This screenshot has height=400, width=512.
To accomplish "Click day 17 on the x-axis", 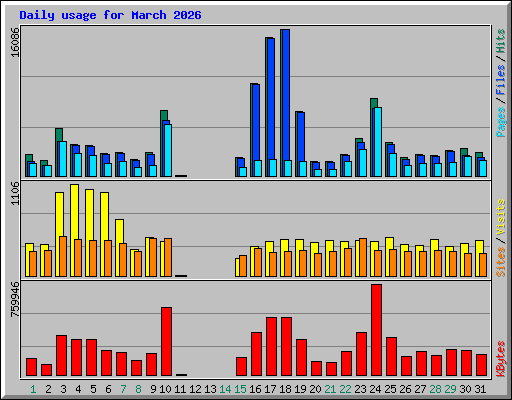I will tap(270, 389).
